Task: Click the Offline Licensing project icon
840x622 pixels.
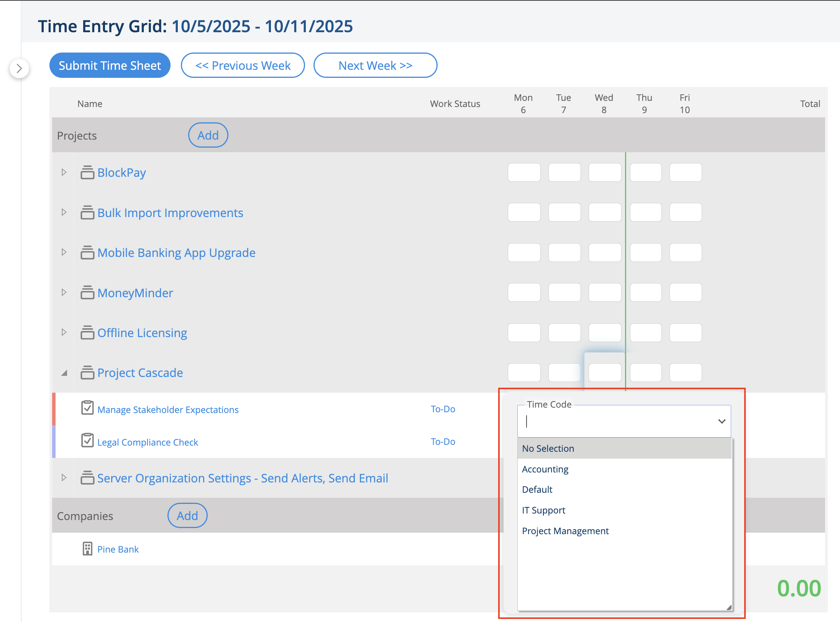Action: pos(87,333)
